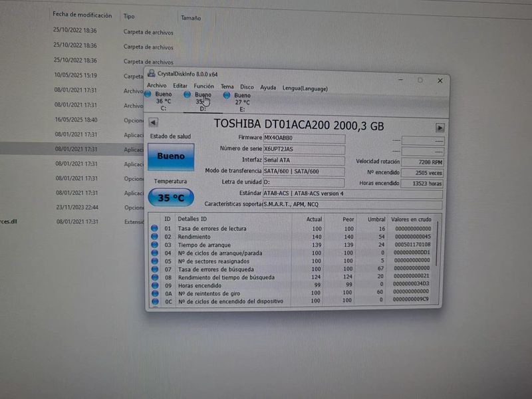This screenshot has width=532, height=399.
Task: Open the Archivo menu in CrystalDiskInfo
Action: [x=156, y=86]
